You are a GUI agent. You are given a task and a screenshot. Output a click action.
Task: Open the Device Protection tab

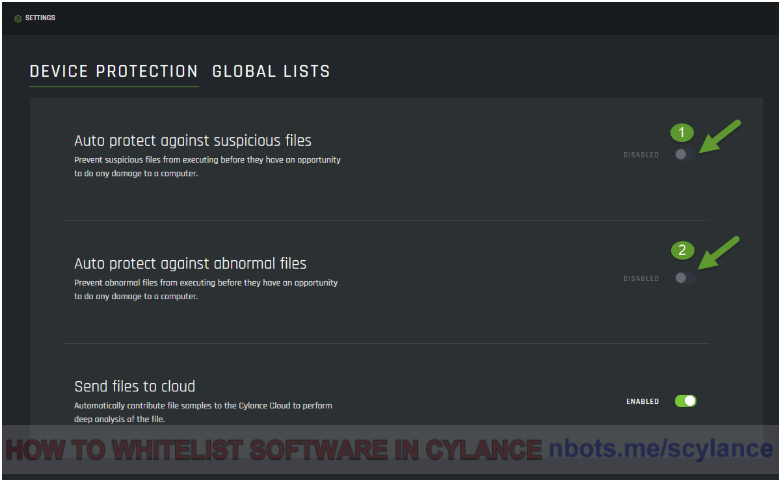114,72
